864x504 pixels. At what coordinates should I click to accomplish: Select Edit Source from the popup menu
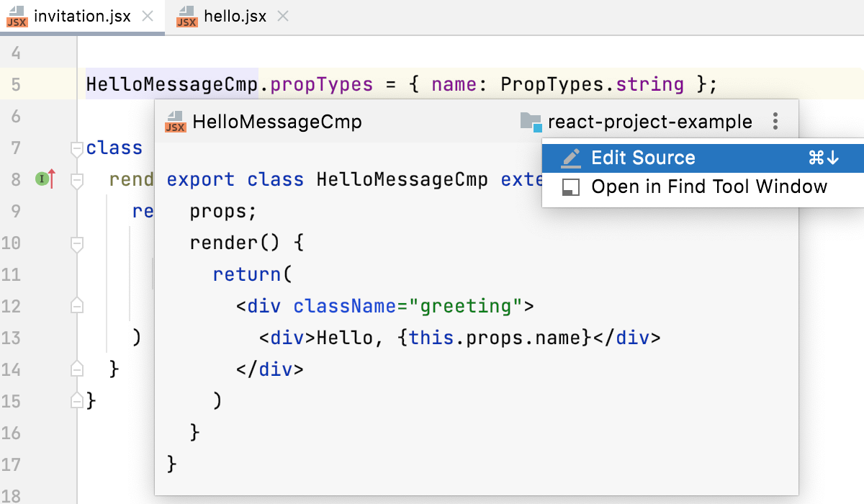click(642, 157)
